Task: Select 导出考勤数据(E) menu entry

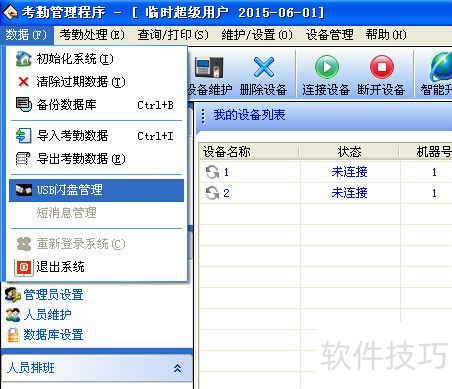Action: [x=96, y=159]
